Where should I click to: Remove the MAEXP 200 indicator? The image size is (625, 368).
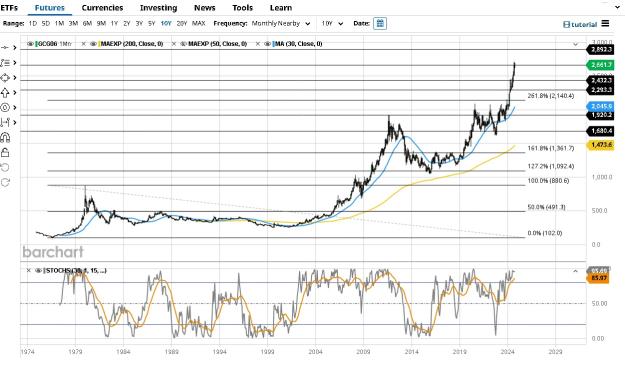[83, 44]
